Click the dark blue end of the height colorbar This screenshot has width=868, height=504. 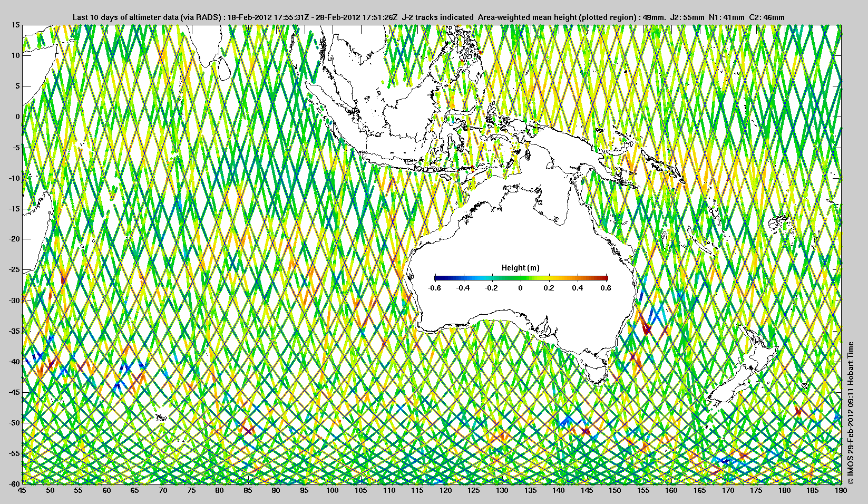pyautogui.click(x=438, y=278)
